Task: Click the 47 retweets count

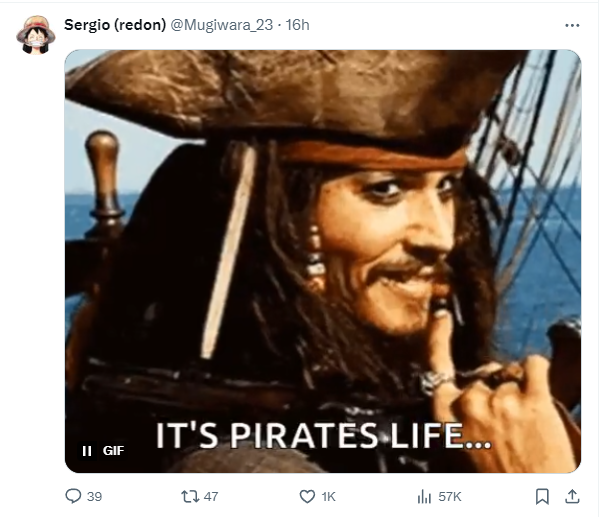Action: point(211,497)
